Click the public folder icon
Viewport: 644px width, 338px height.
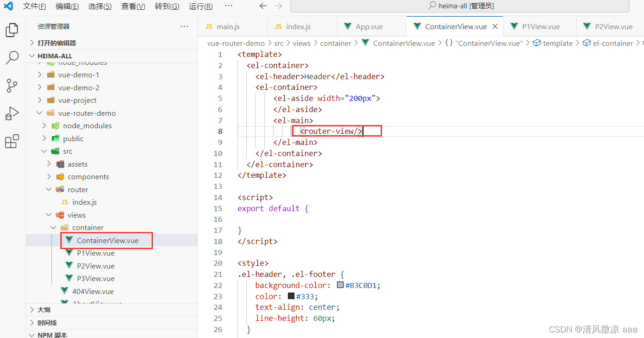tap(56, 138)
